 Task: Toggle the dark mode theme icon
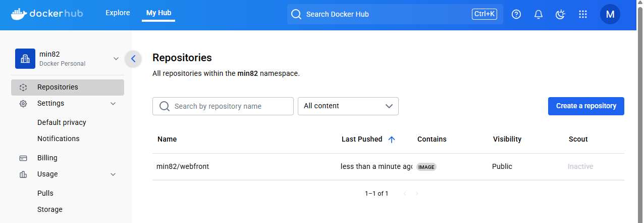[560, 14]
